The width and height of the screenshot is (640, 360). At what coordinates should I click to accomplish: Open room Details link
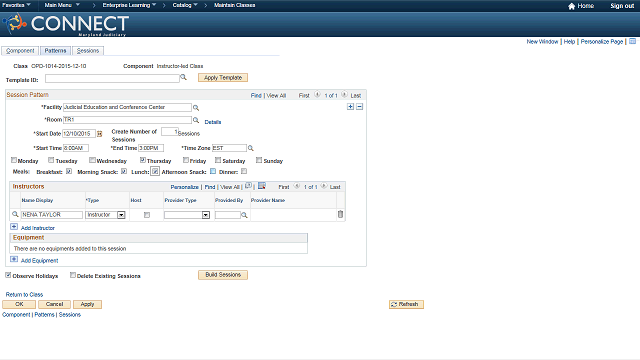point(213,122)
